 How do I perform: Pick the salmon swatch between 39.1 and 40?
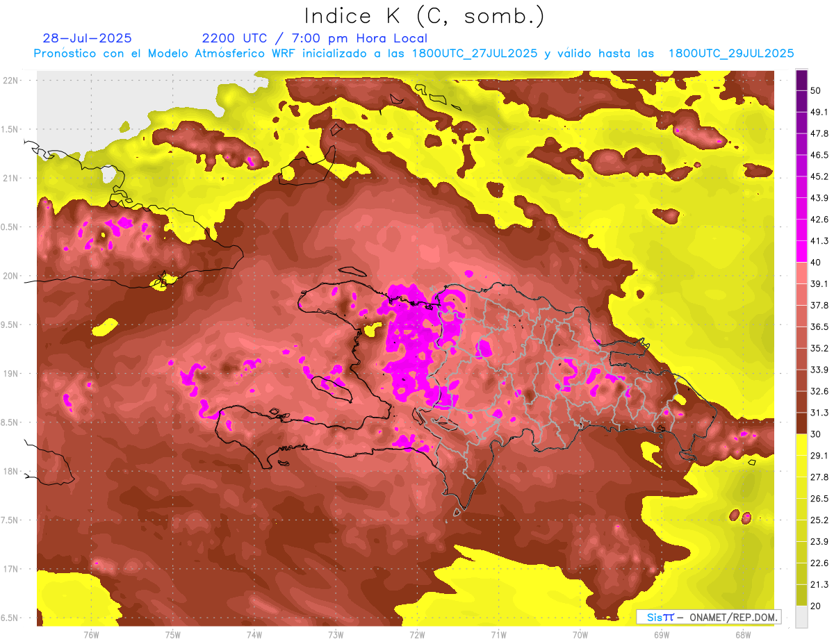click(801, 273)
